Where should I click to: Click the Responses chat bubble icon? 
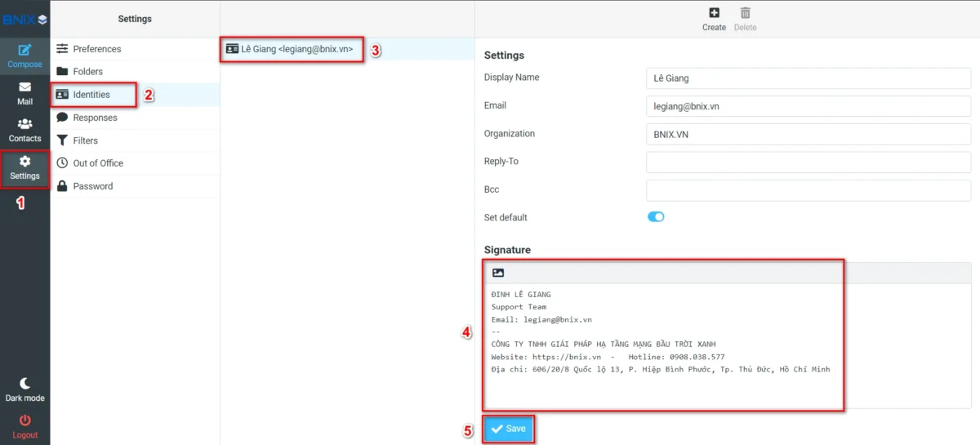click(62, 118)
